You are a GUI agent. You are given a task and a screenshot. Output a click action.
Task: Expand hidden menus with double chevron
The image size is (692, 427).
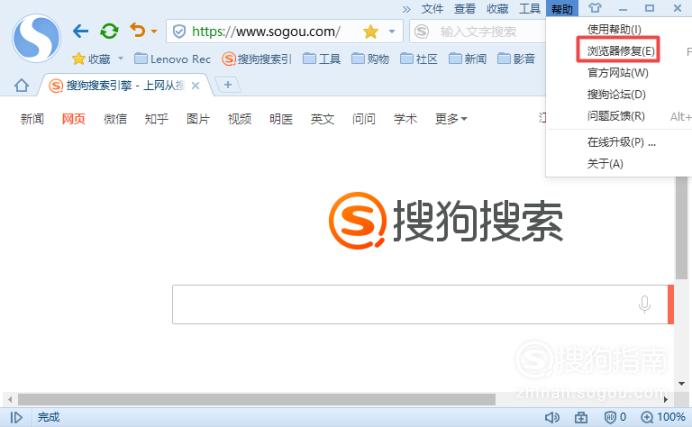[x=406, y=9]
